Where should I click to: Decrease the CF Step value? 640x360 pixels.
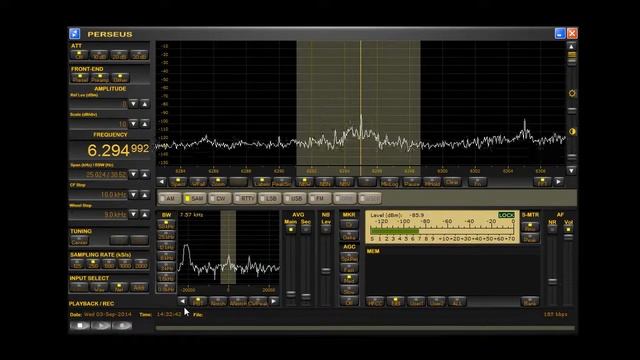[x=133, y=195]
